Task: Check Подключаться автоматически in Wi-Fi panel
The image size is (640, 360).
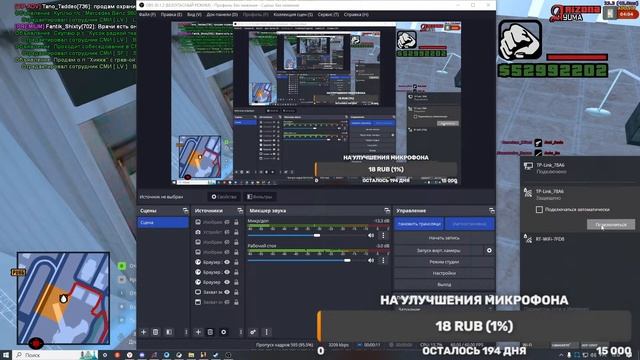Action: coord(539,209)
